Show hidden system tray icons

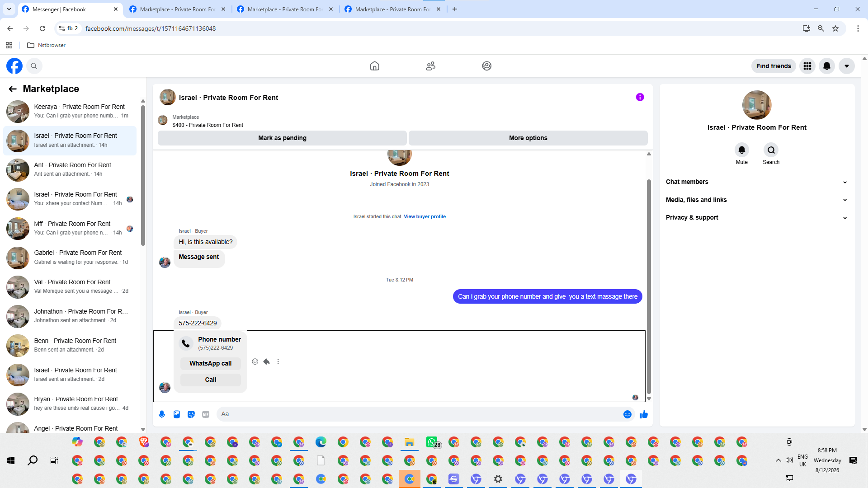click(778, 460)
